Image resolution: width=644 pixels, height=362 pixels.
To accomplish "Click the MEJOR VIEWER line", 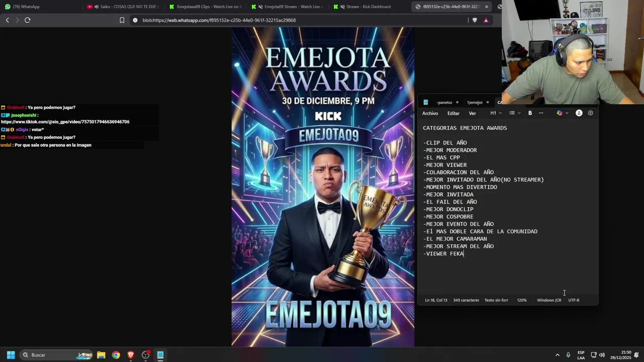I will coord(445,165).
